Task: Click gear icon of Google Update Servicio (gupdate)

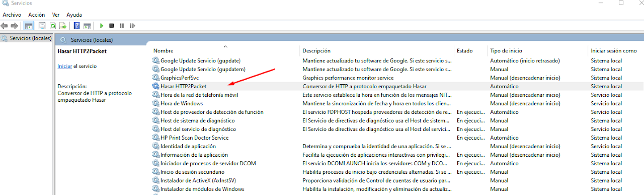Action: point(156,60)
